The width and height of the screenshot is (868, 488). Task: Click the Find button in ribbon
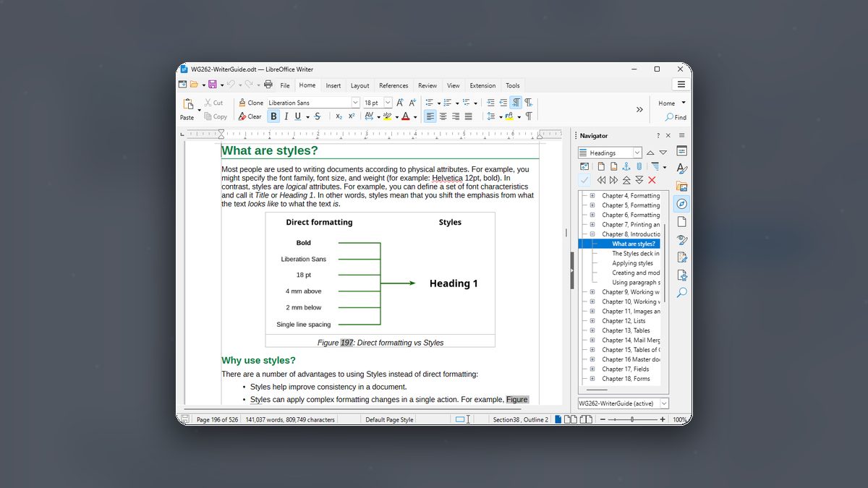(676, 117)
